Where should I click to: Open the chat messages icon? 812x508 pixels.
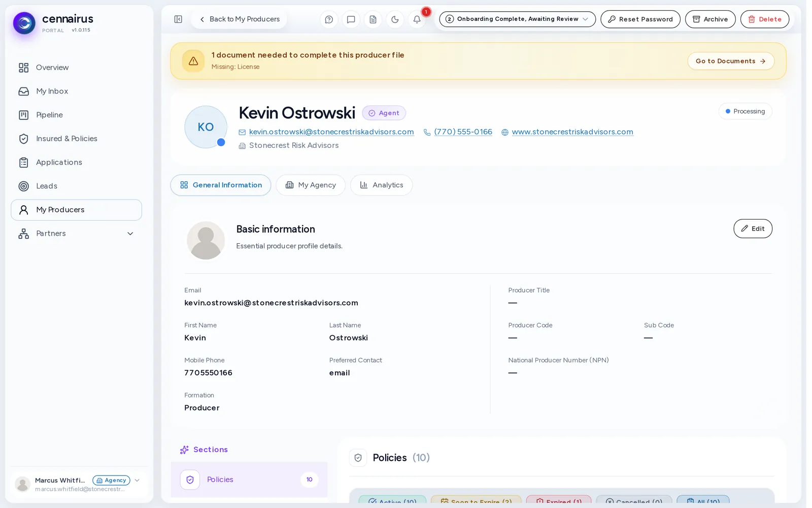pos(351,19)
